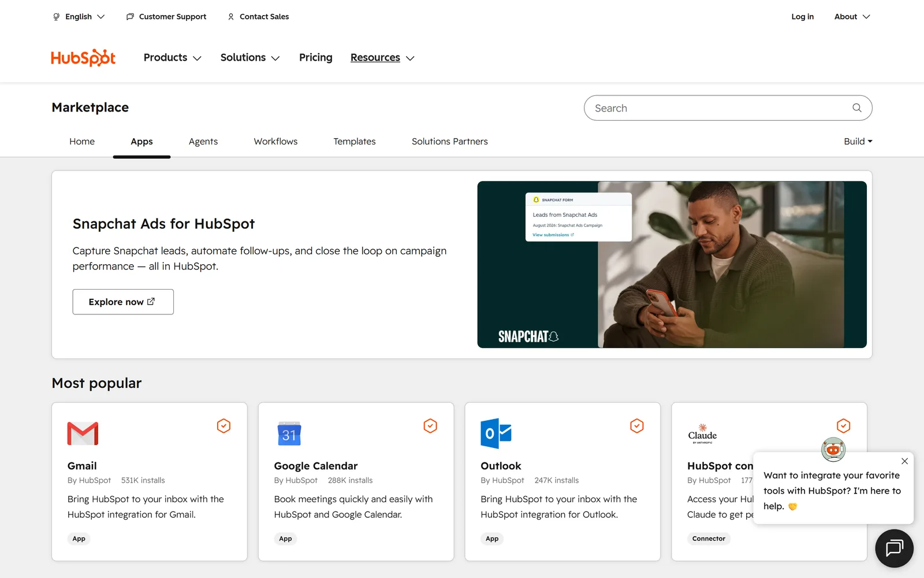Screen dimensions: 924x578
Task: Select the Apps tab
Action: [x=141, y=142]
